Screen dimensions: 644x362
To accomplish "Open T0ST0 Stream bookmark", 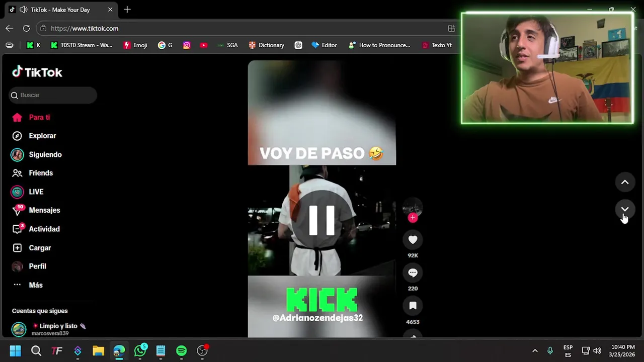I will [82, 45].
